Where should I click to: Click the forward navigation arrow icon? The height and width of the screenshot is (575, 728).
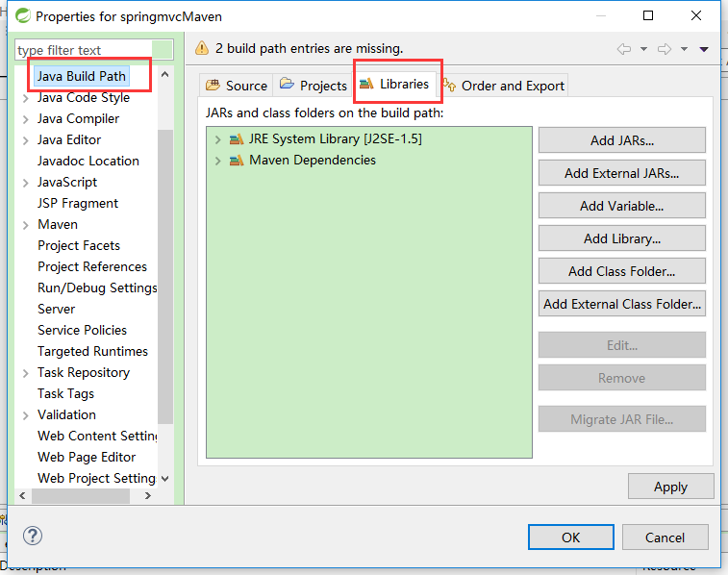click(x=665, y=49)
